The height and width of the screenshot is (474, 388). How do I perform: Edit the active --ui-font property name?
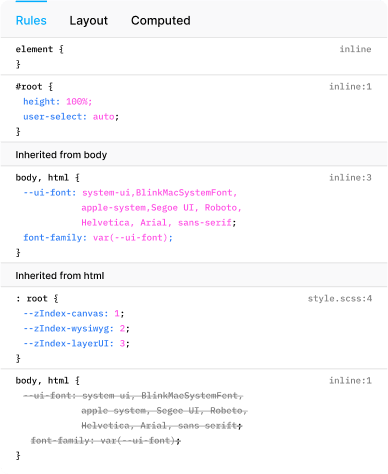tap(47, 193)
